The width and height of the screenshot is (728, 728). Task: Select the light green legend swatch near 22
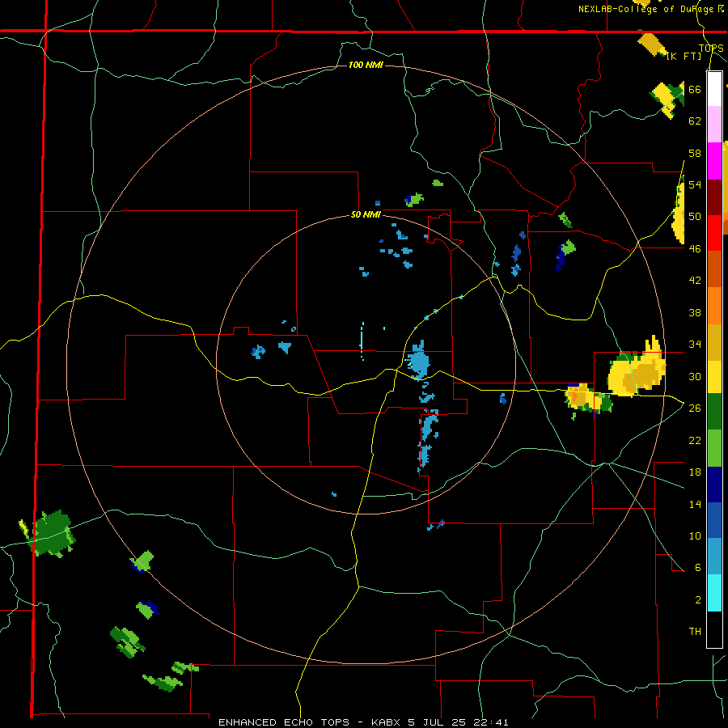click(714, 448)
